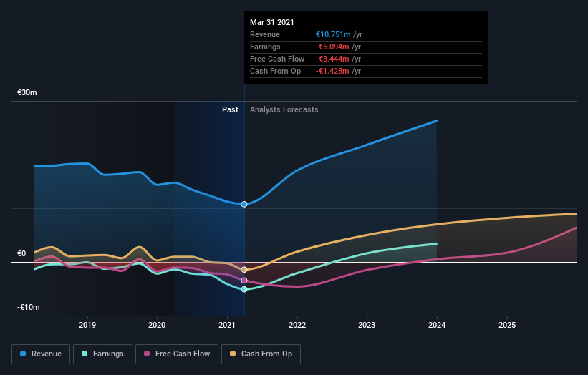
Task: Click the 2019 x-axis label
Action: click(x=87, y=325)
